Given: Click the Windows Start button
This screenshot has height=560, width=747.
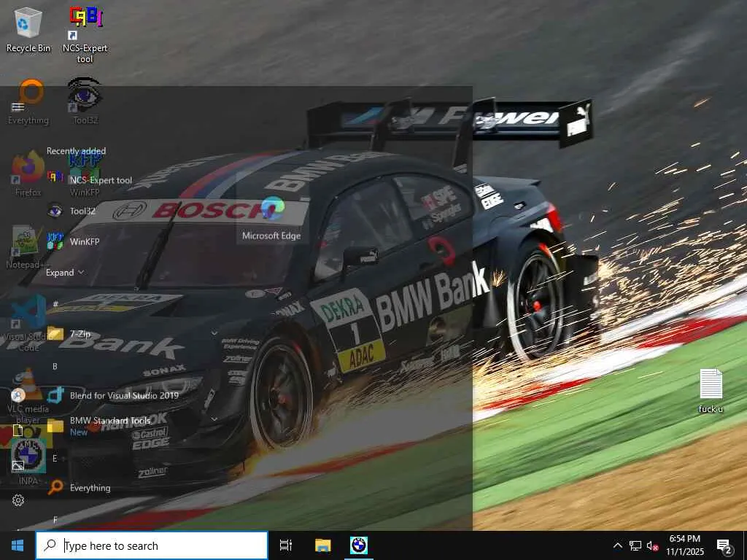Looking at the screenshot, I should coord(18,545).
